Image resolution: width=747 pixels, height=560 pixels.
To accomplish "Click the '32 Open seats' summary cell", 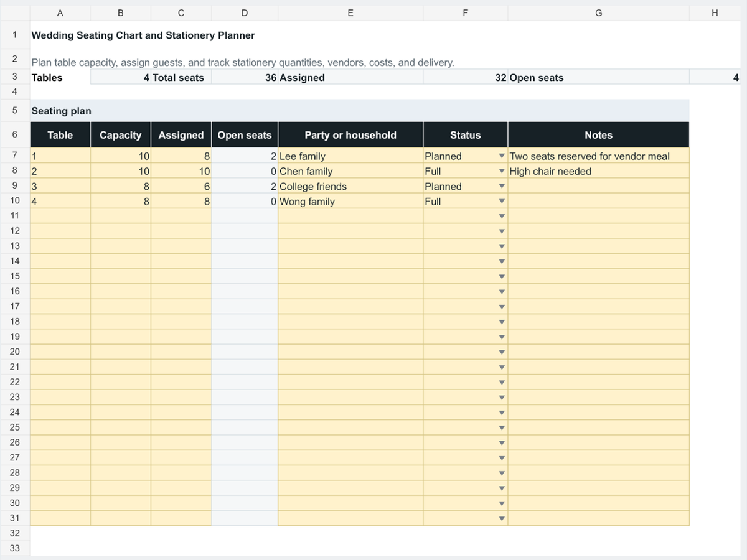I will [598, 78].
